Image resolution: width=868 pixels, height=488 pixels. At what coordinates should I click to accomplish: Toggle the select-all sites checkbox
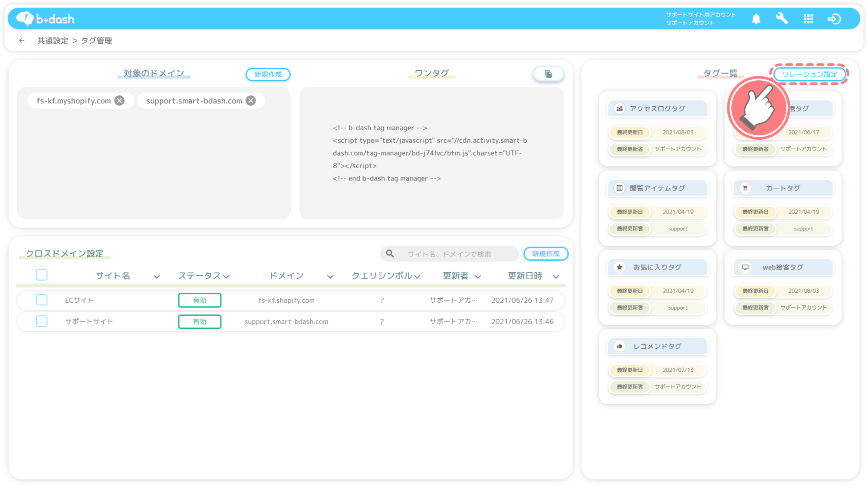click(x=42, y=275)
